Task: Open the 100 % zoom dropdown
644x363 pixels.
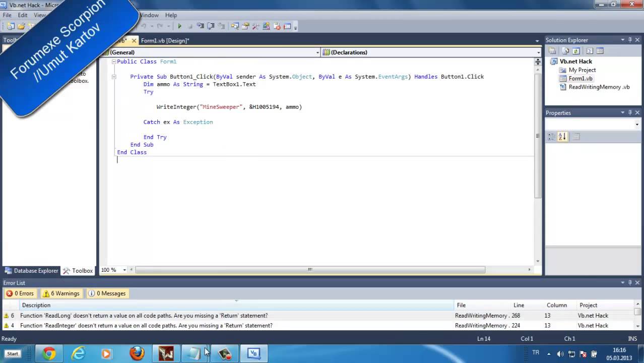Action: 124,270
